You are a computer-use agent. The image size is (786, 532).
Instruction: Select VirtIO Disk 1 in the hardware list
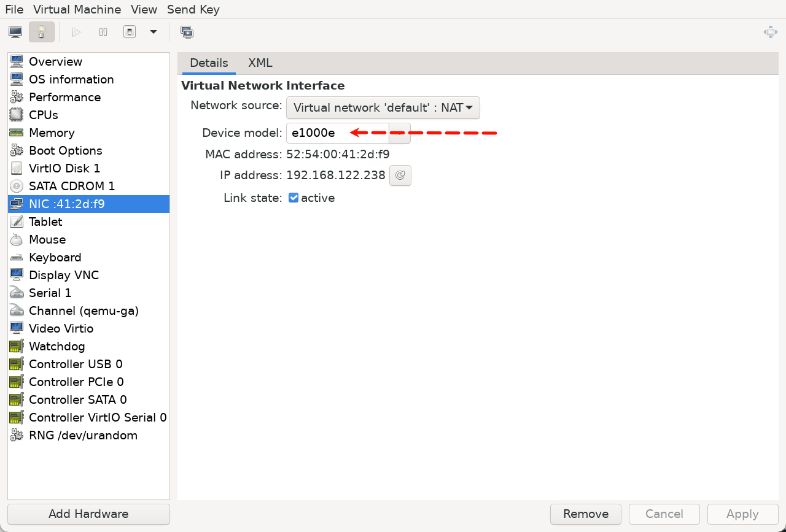64,168
